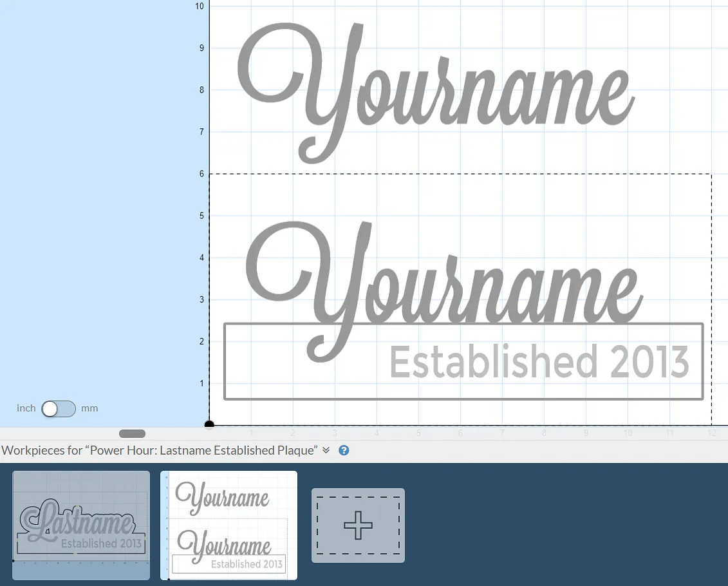Image resolution: width=728 pixels, height=586 pixels.
Task: Click the "mm" unit label
Action: tap(89, 408)
